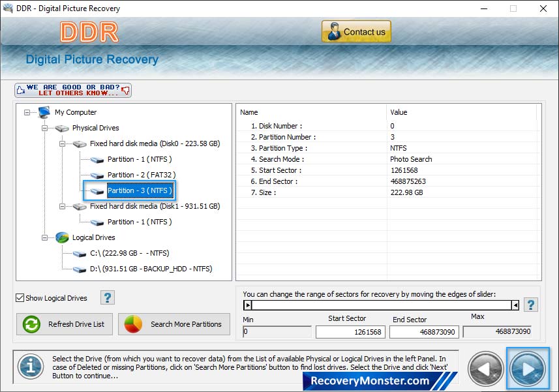This screenshot has height=392, width=559.
Task: Click the Start Sector input field
Action: click(350, 332)
